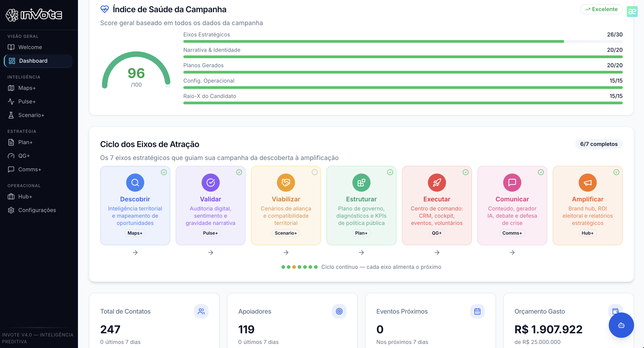Click the arrow below the Estruturar card
The width and height of the screenshot is (644, 348).
coord(361,253)
